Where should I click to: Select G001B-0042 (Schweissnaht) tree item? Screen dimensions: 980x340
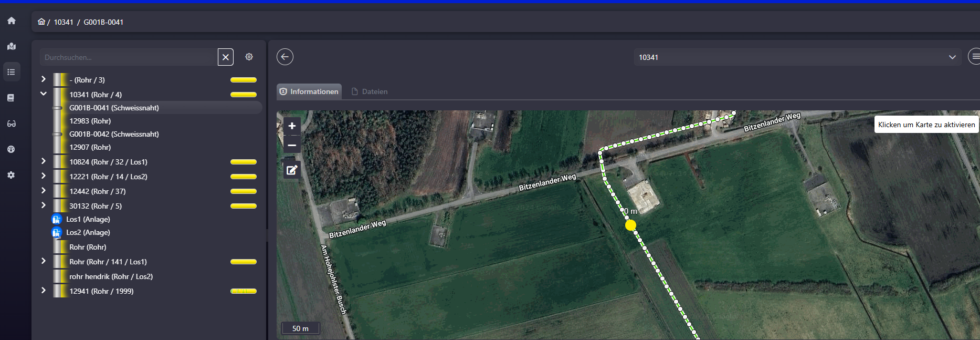[x=114, y=134]
